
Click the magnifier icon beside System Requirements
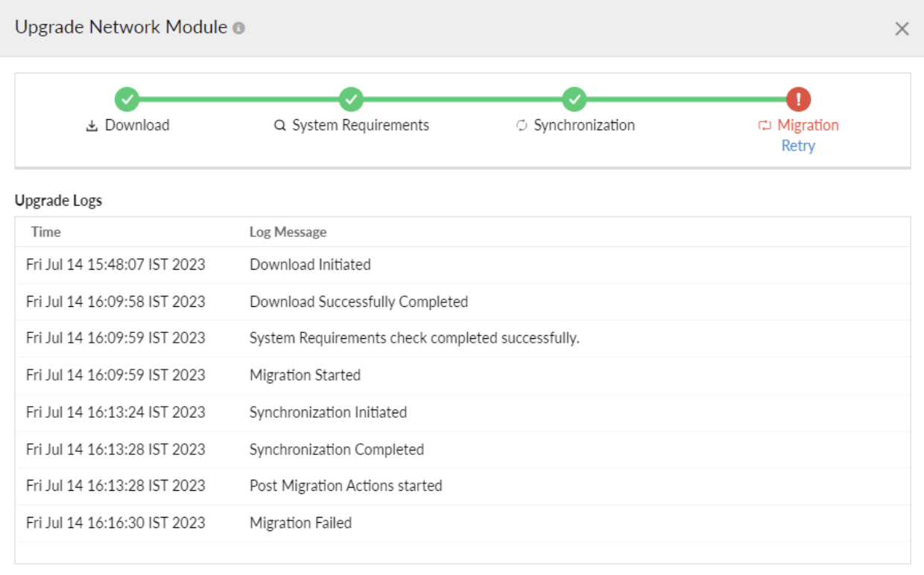[x=280, y=126]
